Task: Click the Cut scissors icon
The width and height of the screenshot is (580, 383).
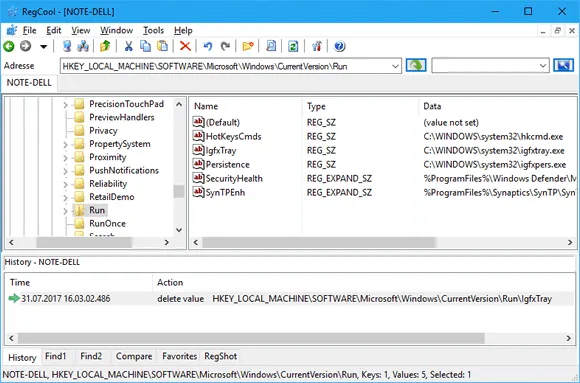Action: point(128,46)
